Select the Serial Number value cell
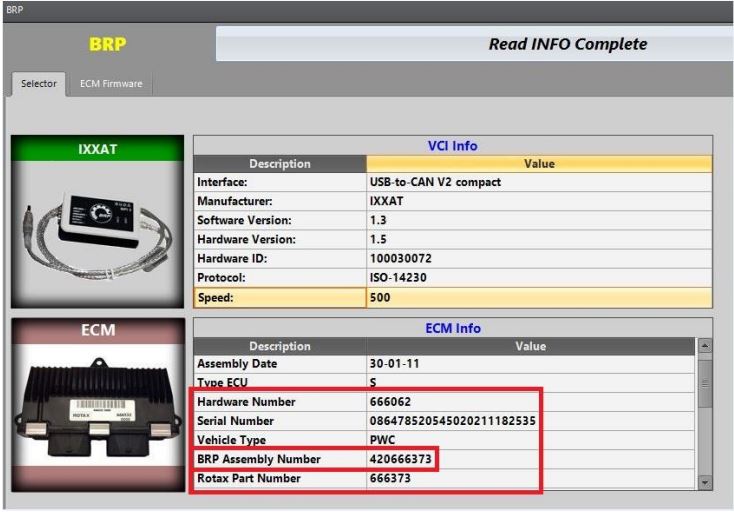The width and height of the screenshot is (734, 512). pyautogui.click(x=452, y=421)
